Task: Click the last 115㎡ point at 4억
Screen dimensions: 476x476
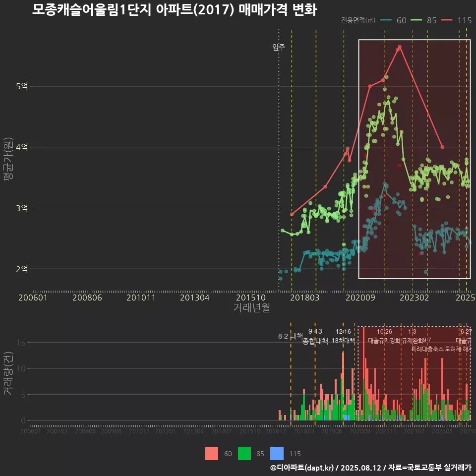Action: point(442,147)
